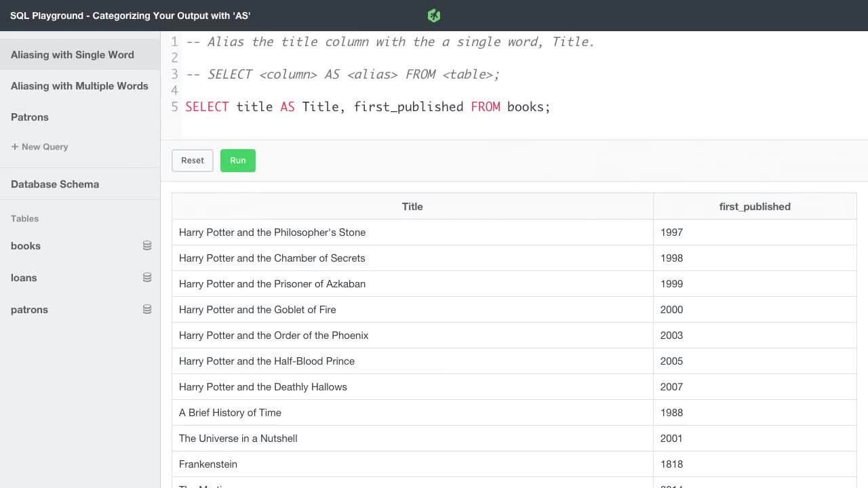Viewport: 868px width, 488px height.
Task: Select Harry Potter and the Order of the Phoenix cell
Action: (x=412, y=335)
